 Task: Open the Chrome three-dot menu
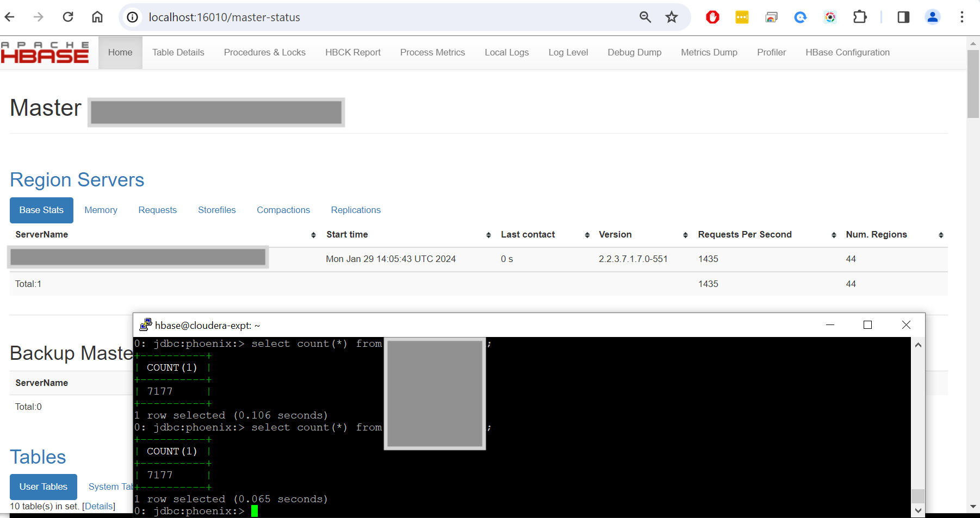coord(962,17)
